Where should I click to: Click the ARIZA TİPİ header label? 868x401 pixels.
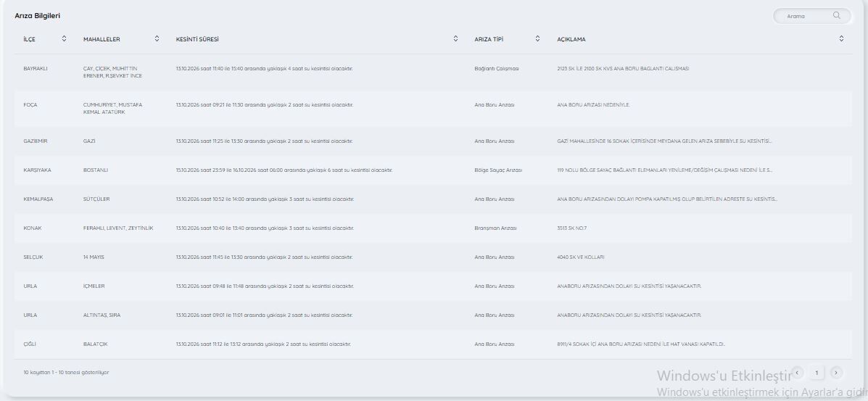[489, 39]
